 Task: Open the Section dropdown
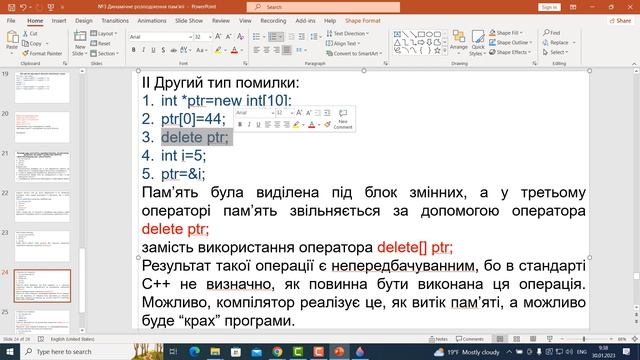coord(105,53)
